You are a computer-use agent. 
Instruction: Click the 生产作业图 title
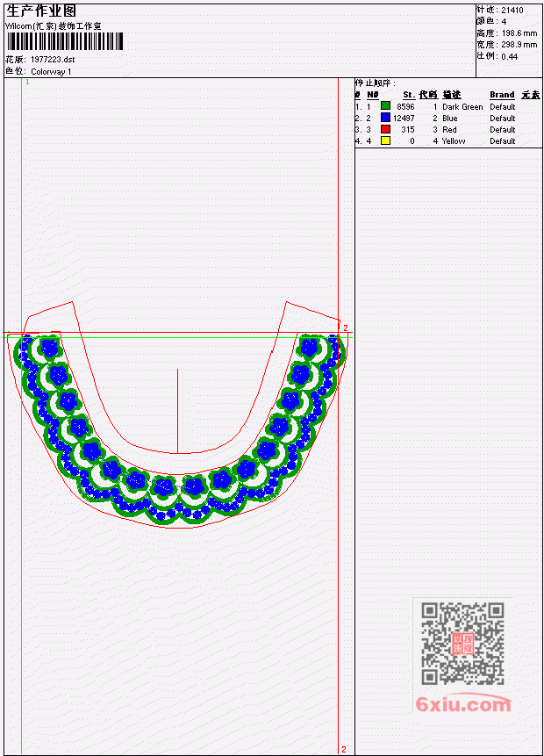[x=41, y=11]
